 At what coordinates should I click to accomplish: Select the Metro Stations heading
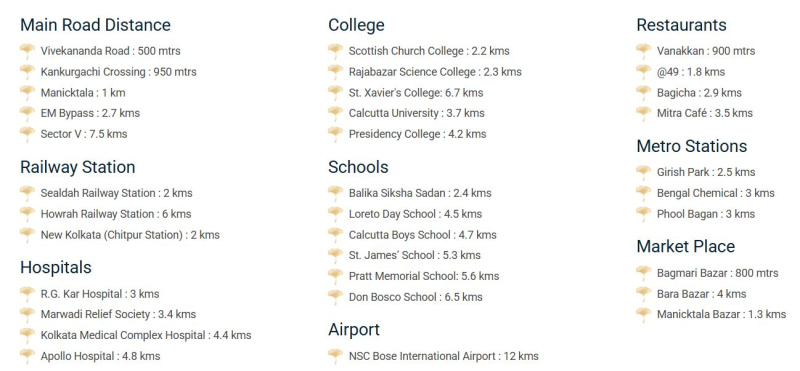[692, 146]
